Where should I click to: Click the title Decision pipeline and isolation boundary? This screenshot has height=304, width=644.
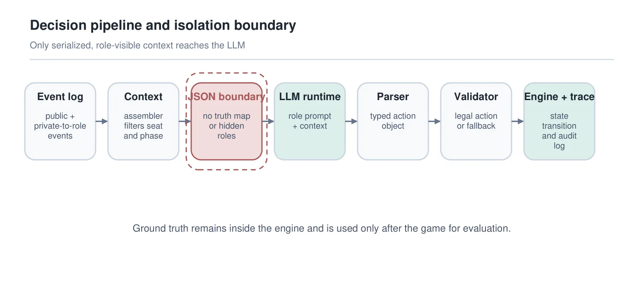[x=163, y=26]
